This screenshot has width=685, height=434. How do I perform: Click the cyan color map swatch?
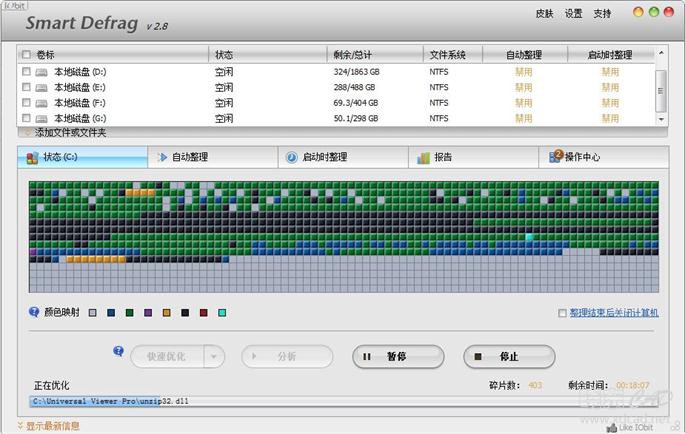pos(222,312)
